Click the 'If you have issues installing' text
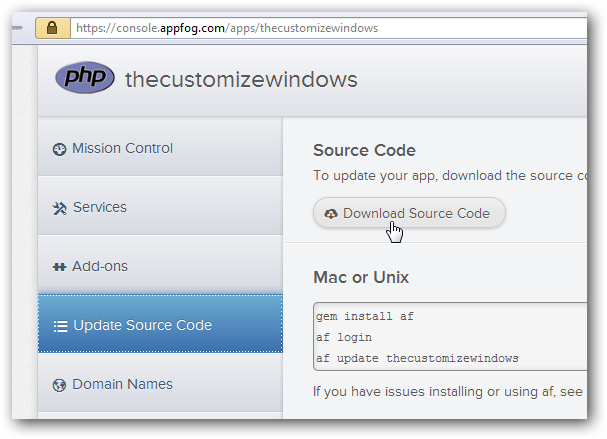The image size is (607, 439). click(448, 391)
